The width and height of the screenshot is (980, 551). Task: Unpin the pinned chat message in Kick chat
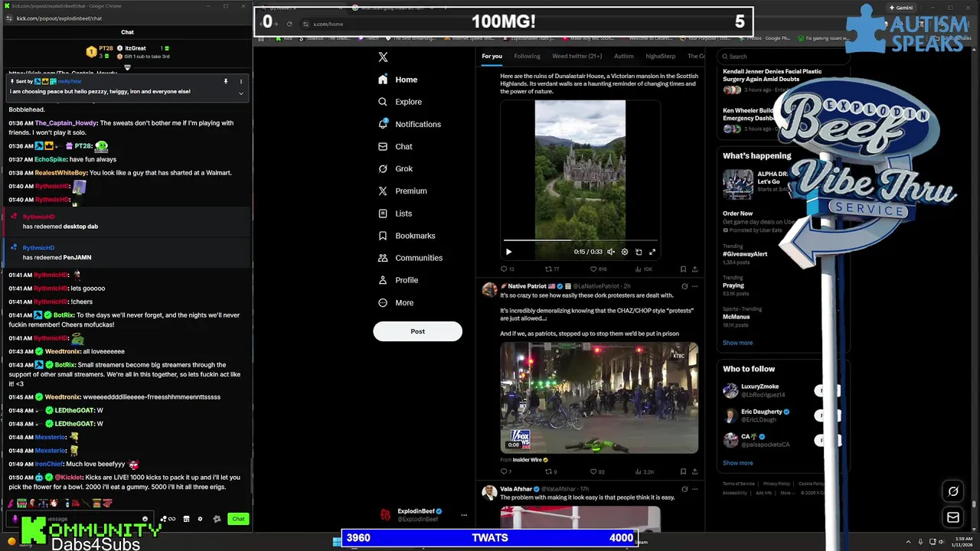point(226,81)
